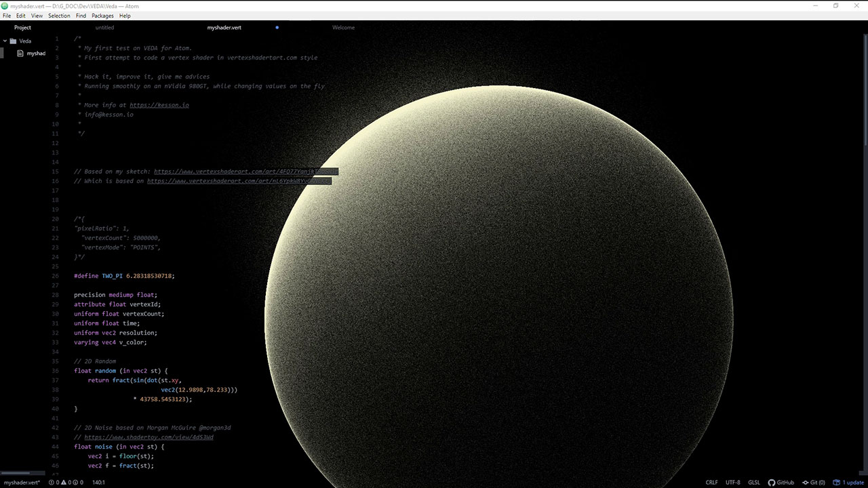
Task: Click line number 27 in gutter
Action: (x=56, y=285)
